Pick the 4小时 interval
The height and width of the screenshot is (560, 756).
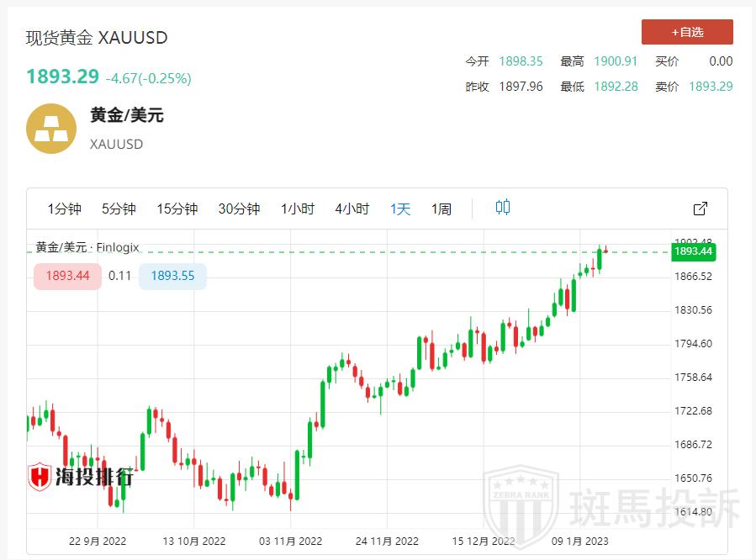coord(352,209)
